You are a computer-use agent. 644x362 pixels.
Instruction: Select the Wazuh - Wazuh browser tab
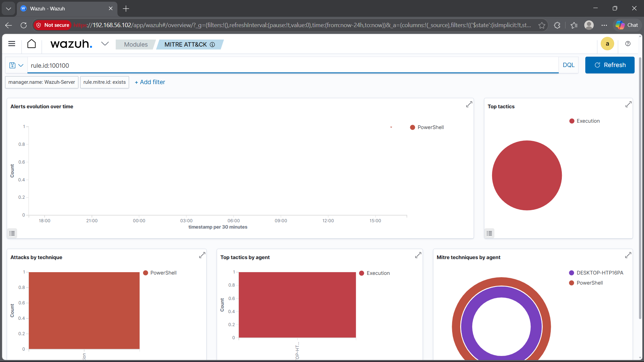(67, 9)
